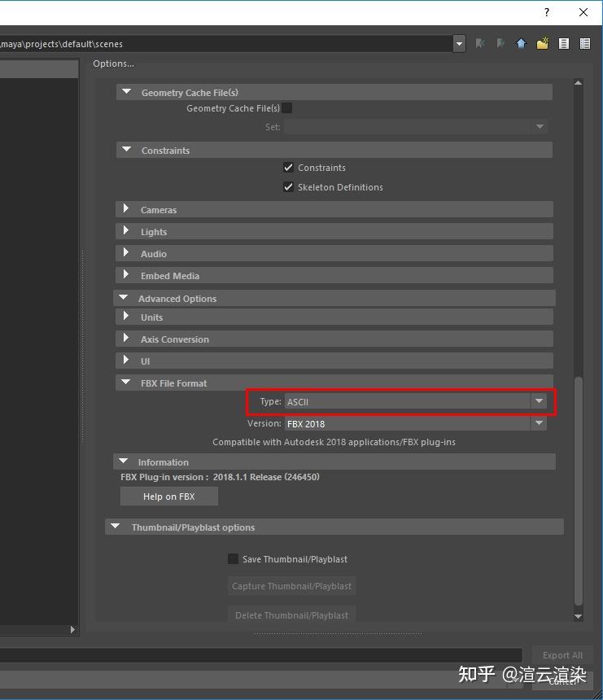Create a new folder

click(542, 43)
